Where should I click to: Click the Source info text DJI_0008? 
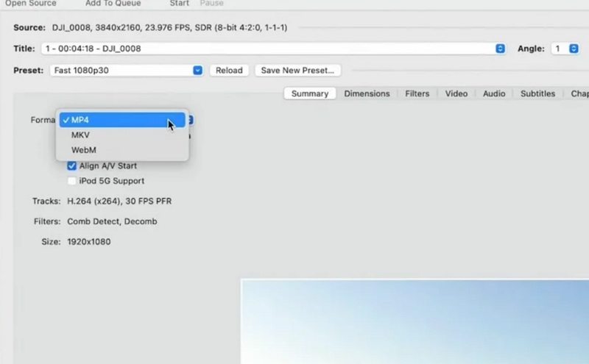click(x=169, y=27)
